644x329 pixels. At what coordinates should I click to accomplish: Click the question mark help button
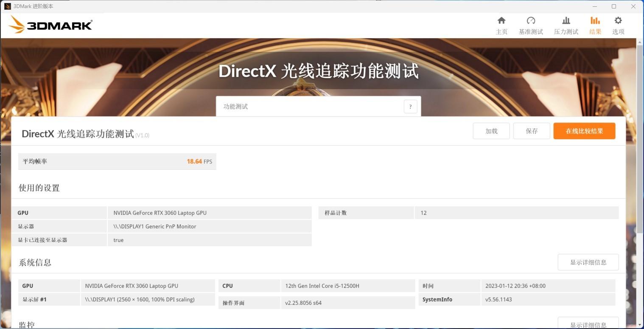click(x=410, y=107)
